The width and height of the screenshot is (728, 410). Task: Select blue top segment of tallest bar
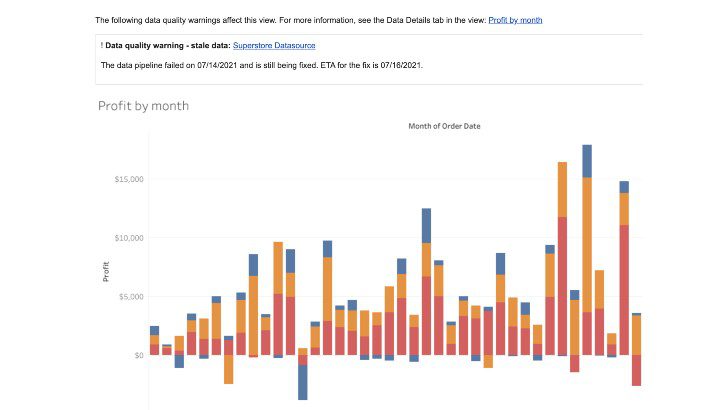coord(587,161)
